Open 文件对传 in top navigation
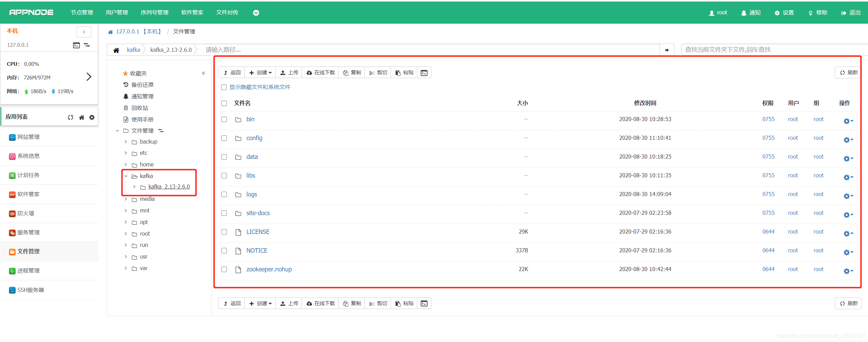The width and height of the screenshot is (868, 342). tap(227, 13)
